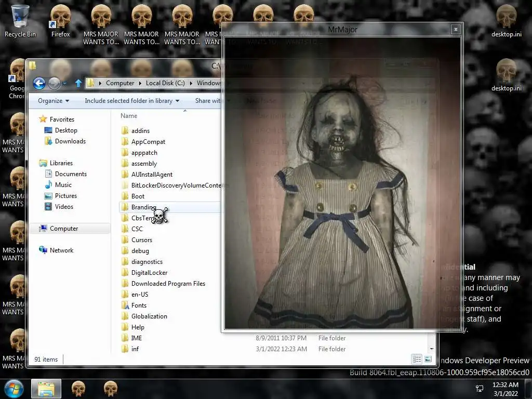Select the IME folder
This screenshot has width=532, height=399.
(131, 338)
